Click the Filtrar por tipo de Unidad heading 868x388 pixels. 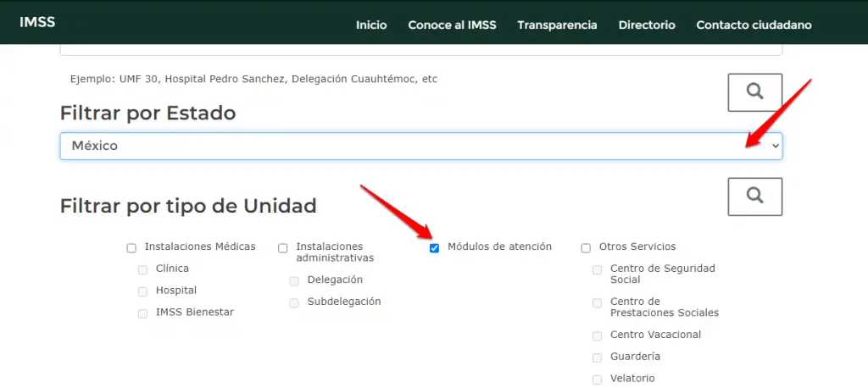tap(188, 207)
